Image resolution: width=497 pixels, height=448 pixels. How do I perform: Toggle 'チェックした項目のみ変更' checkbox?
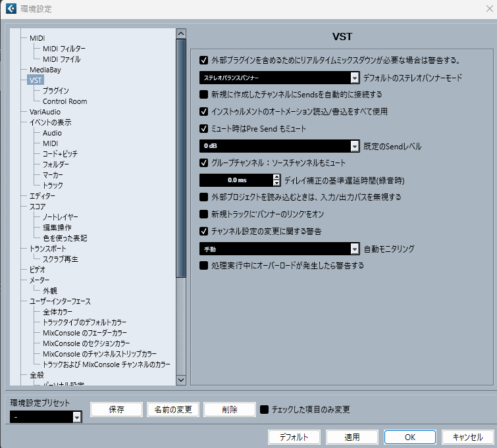click(265, 410)
